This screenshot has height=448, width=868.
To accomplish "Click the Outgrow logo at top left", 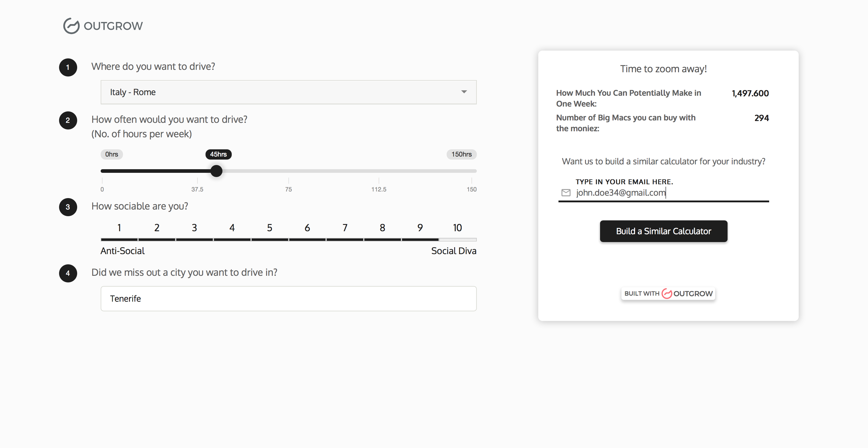I will point(102,26).
